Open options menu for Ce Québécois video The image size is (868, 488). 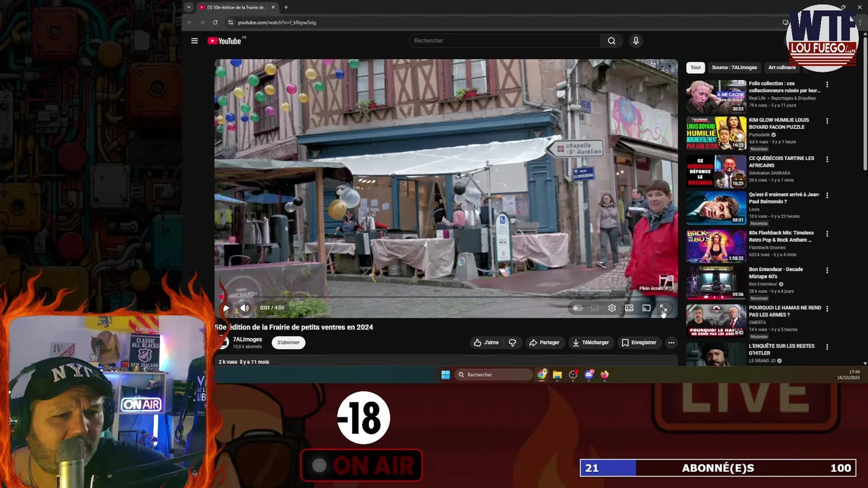click(x=827, y=159)
